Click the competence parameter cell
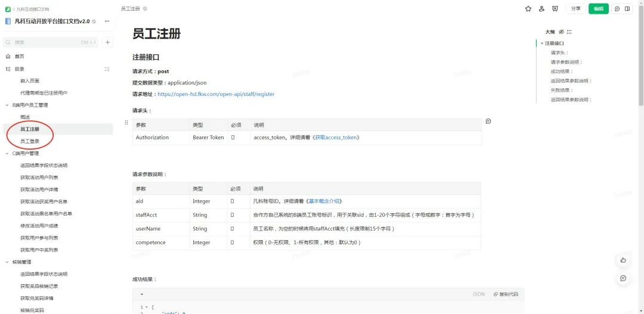644x314 pixels. click(161, 243)
